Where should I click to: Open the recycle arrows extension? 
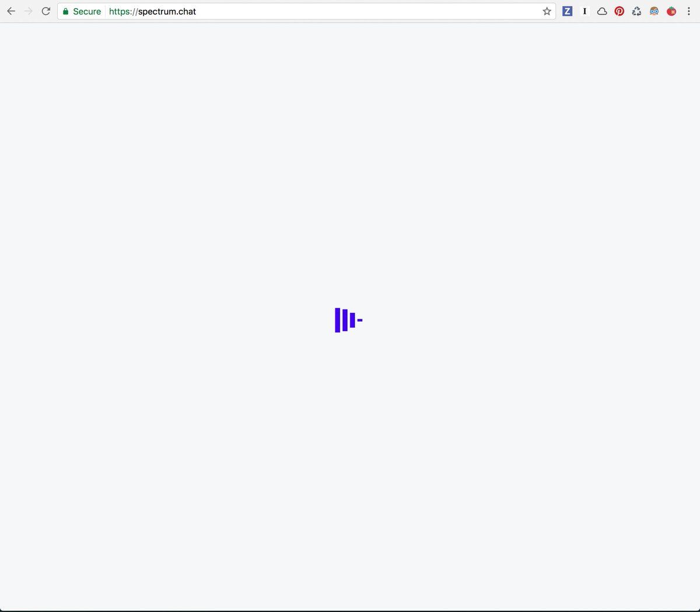(637, 11)
